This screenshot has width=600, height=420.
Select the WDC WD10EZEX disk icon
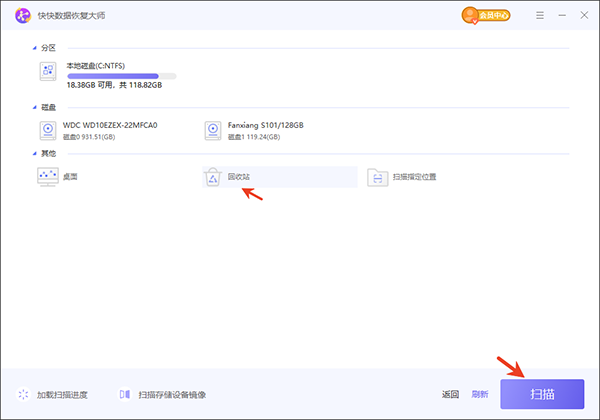(48, 130)
